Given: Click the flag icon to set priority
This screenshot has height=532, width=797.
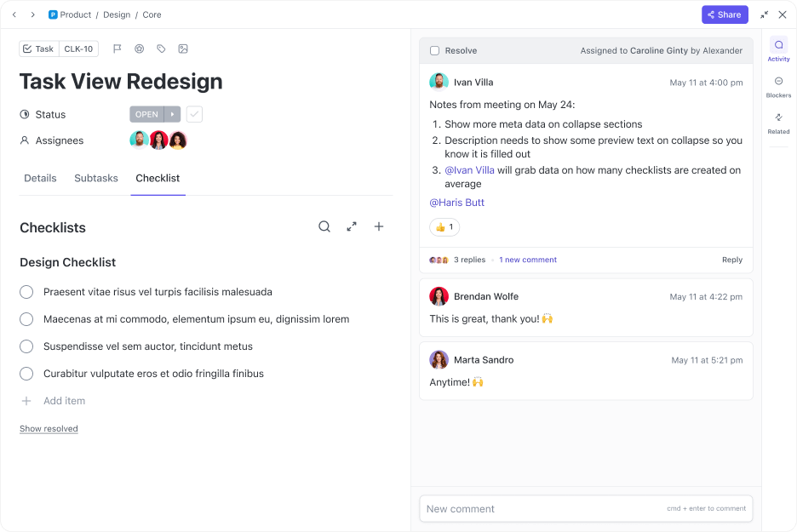Looking at the screenshot, I should [x=118, y=49].
